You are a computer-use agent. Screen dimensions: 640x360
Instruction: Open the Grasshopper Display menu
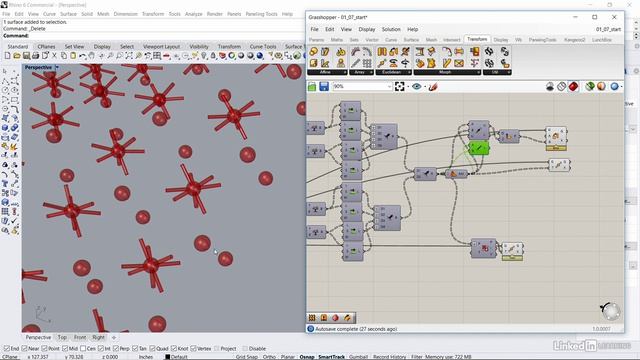[x=367, y=29]
